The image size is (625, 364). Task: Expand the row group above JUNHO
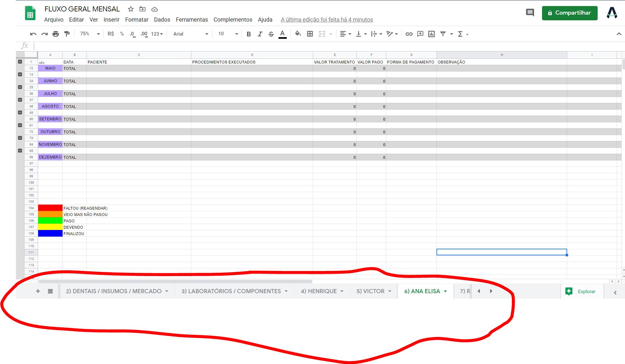click(20, 74)
